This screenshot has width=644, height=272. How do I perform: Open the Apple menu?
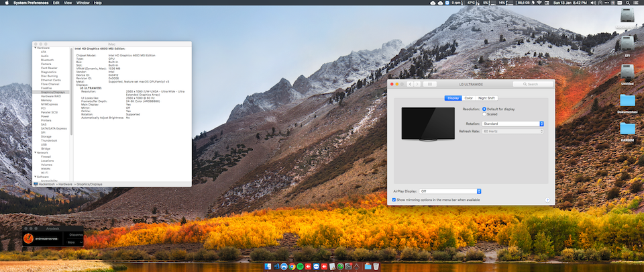click(x=6, y=3)
